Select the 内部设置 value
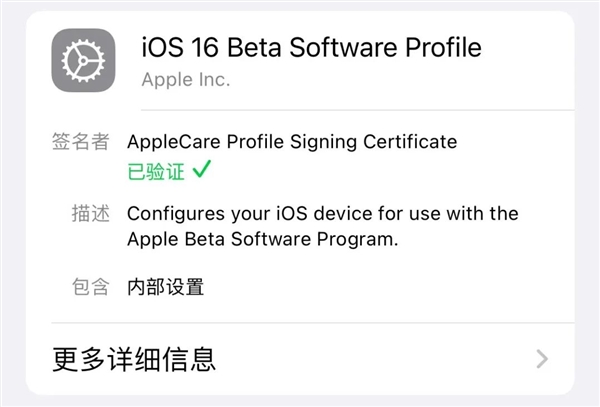This screenshot has height=407, width=600. point(165,288)
